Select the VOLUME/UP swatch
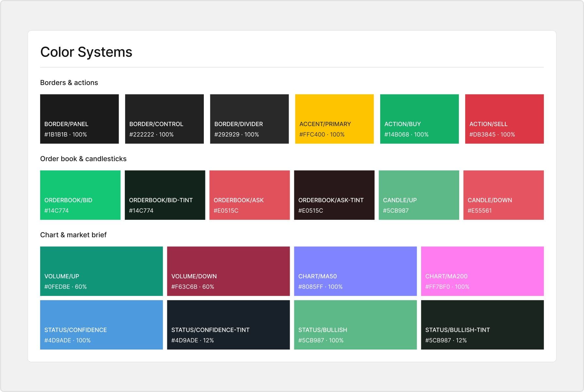 point(101,271)
